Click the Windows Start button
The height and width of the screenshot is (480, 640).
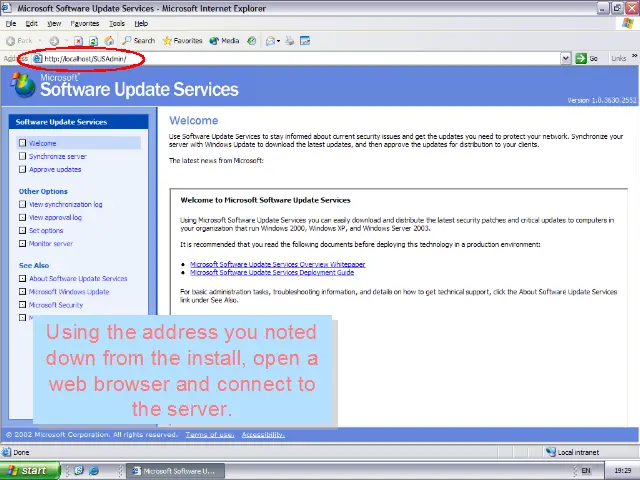[x=30, y=471]
